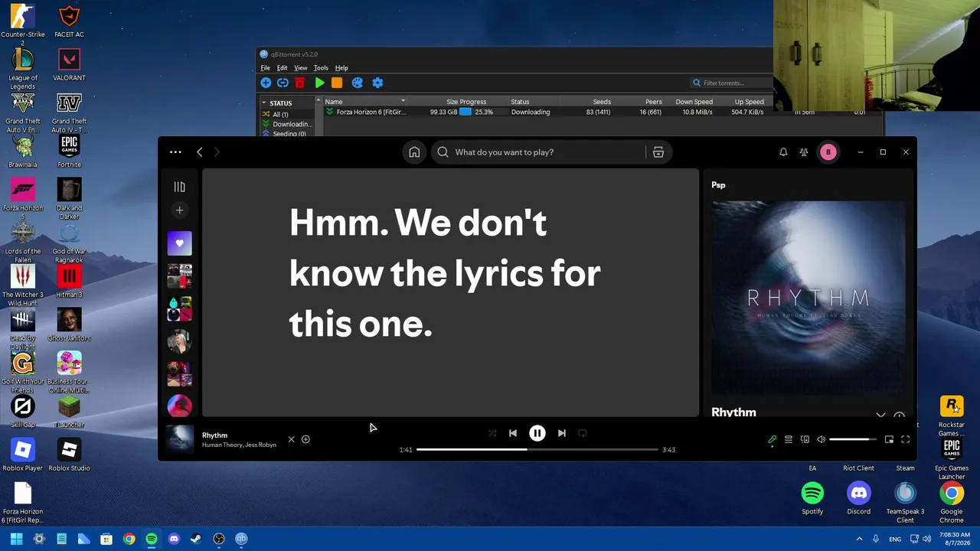
Task: Select the Roblox Studio desktop icon
Action: [x=69, y=455]
